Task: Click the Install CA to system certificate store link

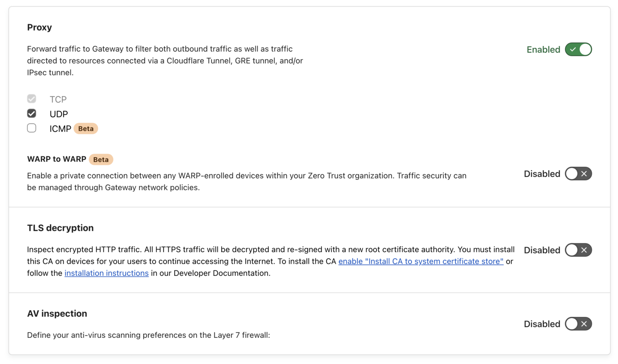Action: click(421, 261)
